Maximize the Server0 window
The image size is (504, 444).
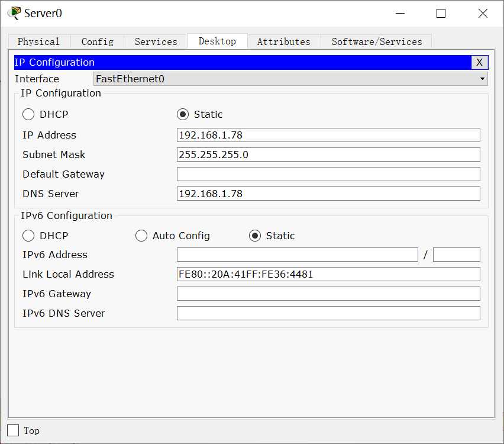[441, 13]
